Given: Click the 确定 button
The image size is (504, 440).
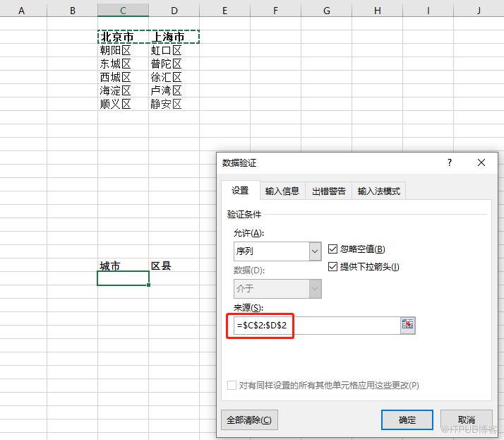Looking at the screenshot, I should click(407, 420).
